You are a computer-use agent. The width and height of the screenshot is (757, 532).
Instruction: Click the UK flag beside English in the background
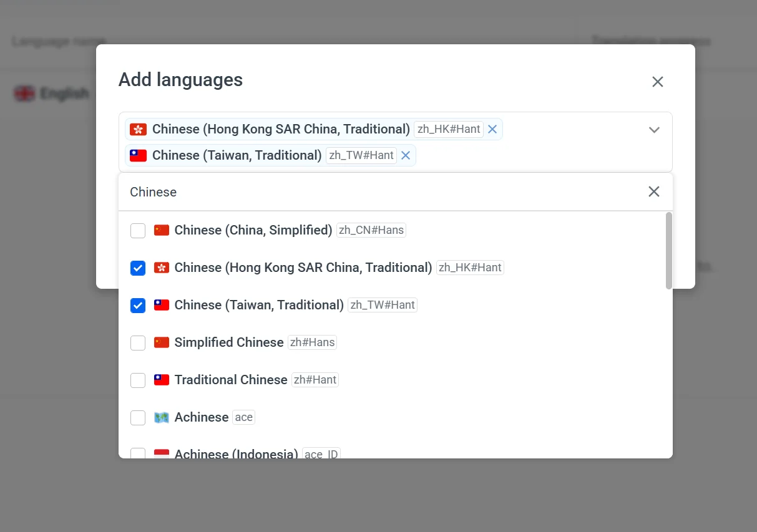[x=25, y=94]
